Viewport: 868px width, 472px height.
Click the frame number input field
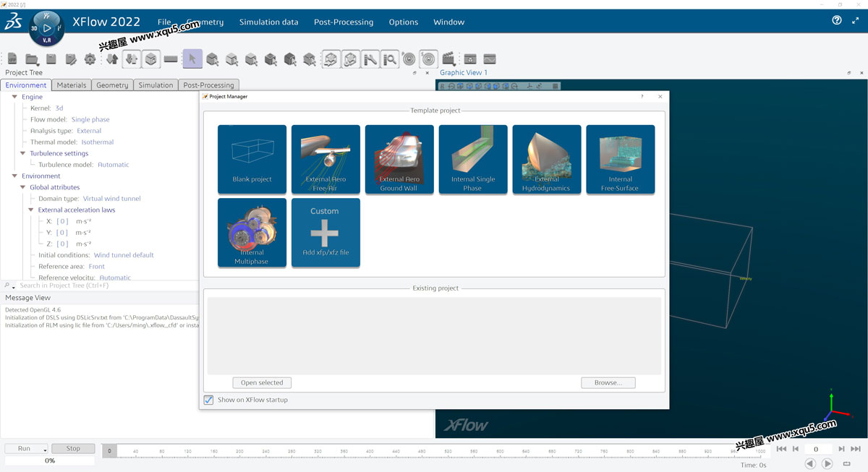pos(817,449)
